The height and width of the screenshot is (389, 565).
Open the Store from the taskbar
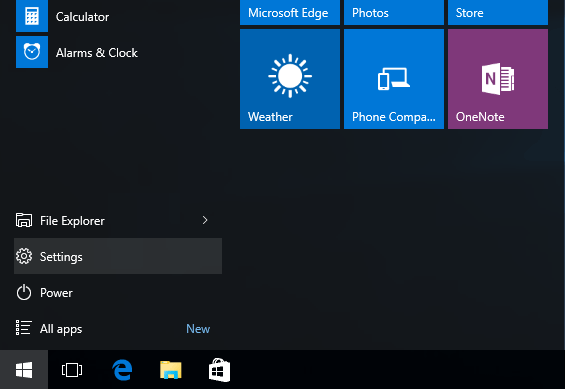[x=219, y=370]
